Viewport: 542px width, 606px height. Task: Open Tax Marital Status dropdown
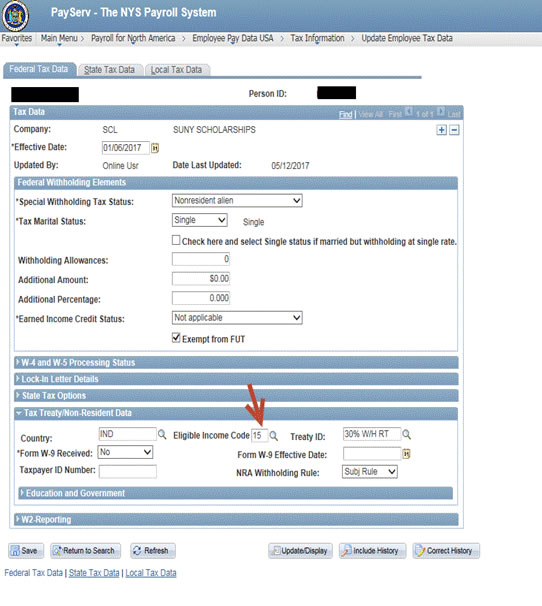pos(199,220)
